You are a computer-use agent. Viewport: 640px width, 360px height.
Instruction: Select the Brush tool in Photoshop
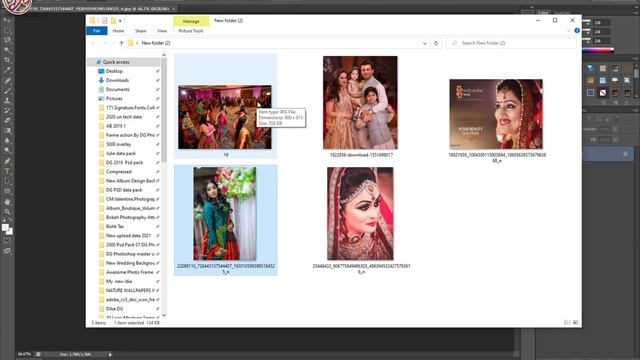[7, 90]
